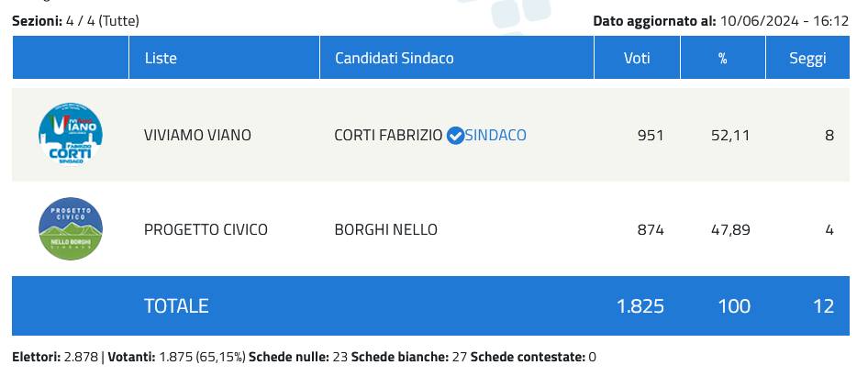868x376 pixels.
Task: Click the blue checkmark badge beside SINDACO
Action: [x=455, y=136]
